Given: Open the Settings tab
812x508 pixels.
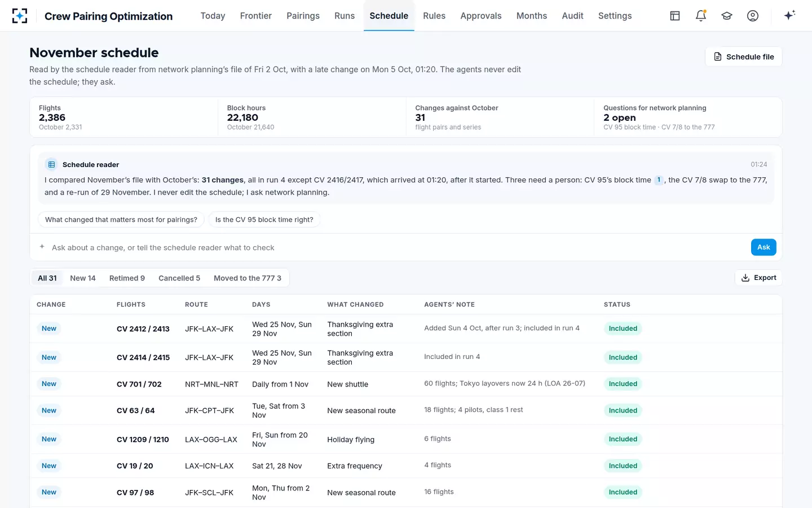Looking at the screenshot, I should (615, 16).
